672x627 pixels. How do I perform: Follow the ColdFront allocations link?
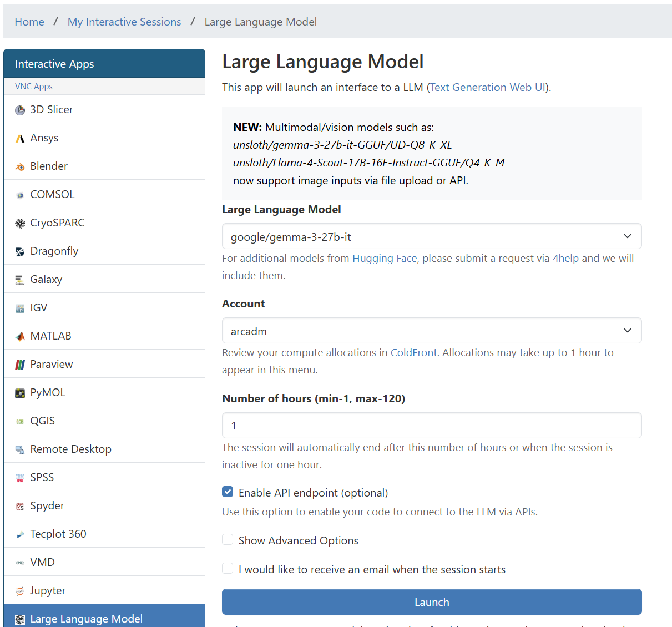click(x=413, y=352)
